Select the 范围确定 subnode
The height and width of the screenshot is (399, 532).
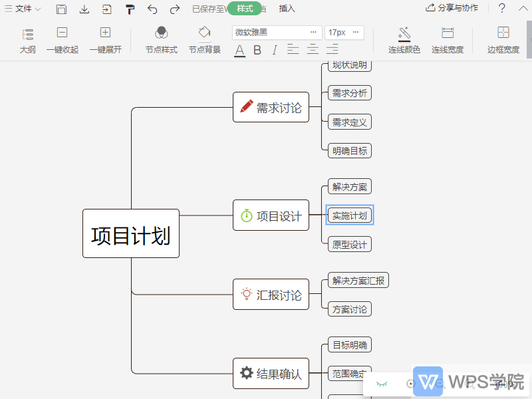click(350, 373)
